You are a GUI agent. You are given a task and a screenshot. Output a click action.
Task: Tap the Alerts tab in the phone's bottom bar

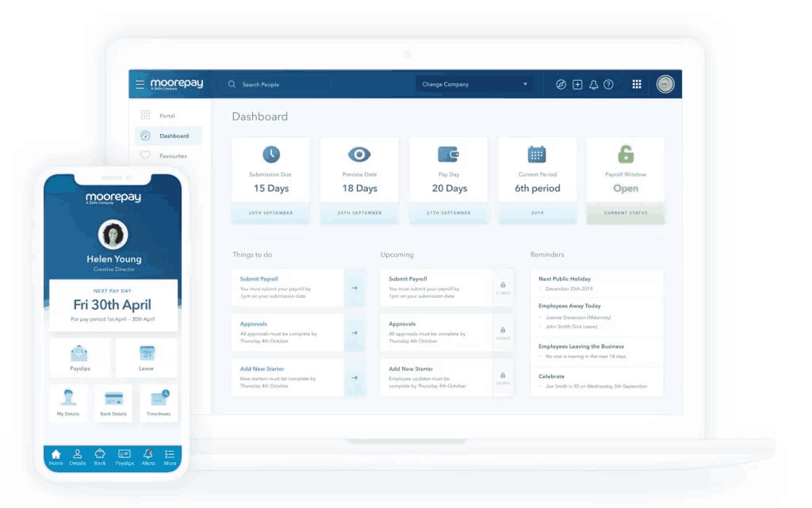tap(148, 457)
